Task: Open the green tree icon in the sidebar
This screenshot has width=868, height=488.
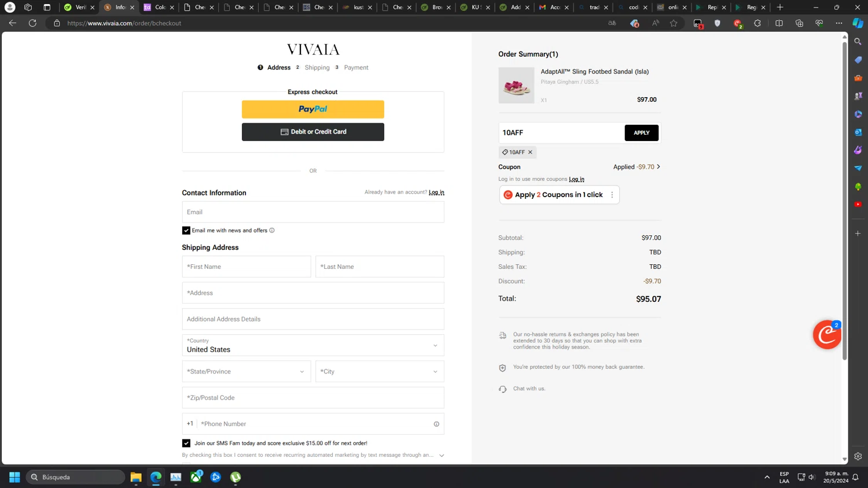Action: click(x=858, y=187)
